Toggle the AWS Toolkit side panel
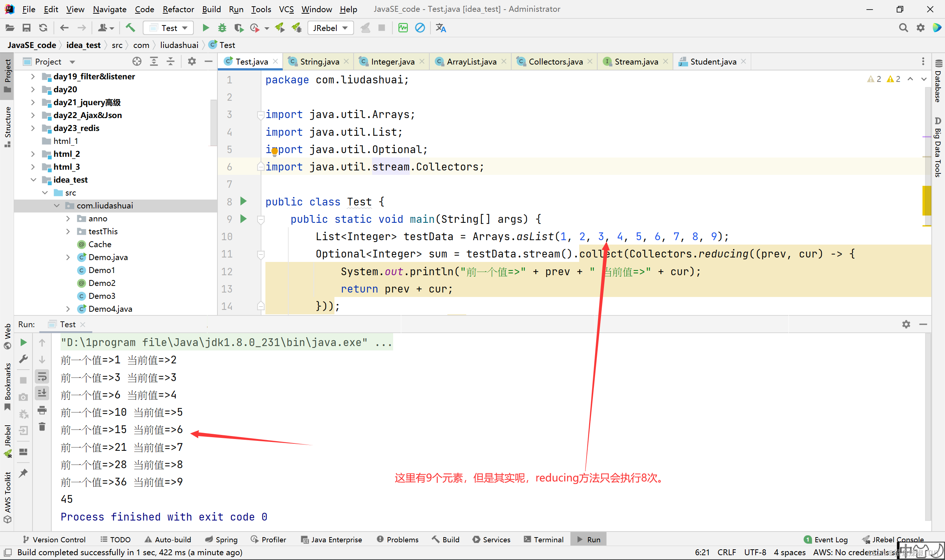Viewport: 945px width, 560px height. tap(7, 497)
